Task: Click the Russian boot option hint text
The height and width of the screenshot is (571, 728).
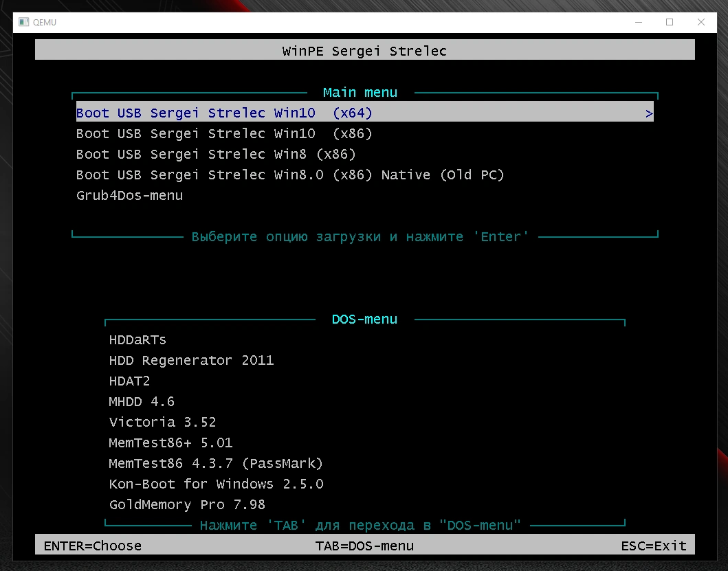Action: (x=360, y=237)
